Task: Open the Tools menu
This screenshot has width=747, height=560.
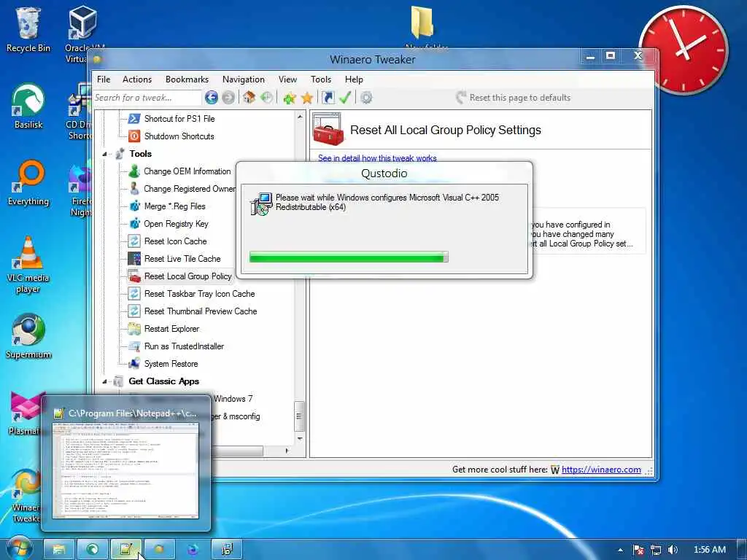Action: coord(321,79)
